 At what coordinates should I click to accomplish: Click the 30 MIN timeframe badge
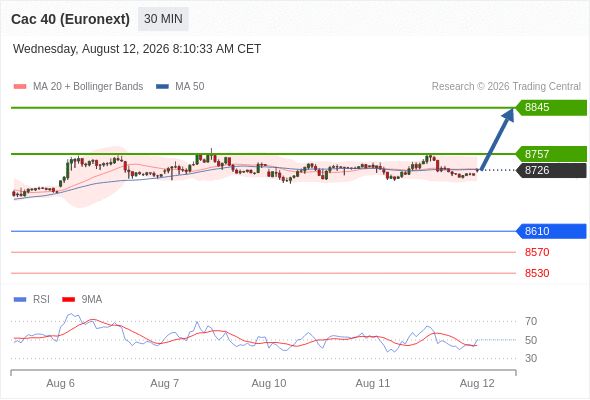click(x=163, y=19)
